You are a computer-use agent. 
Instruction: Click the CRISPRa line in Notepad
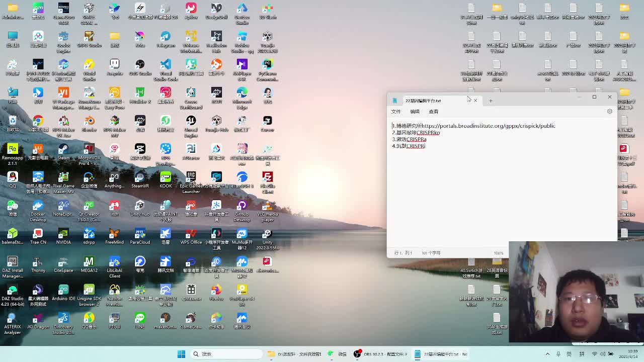coord(409,139)
